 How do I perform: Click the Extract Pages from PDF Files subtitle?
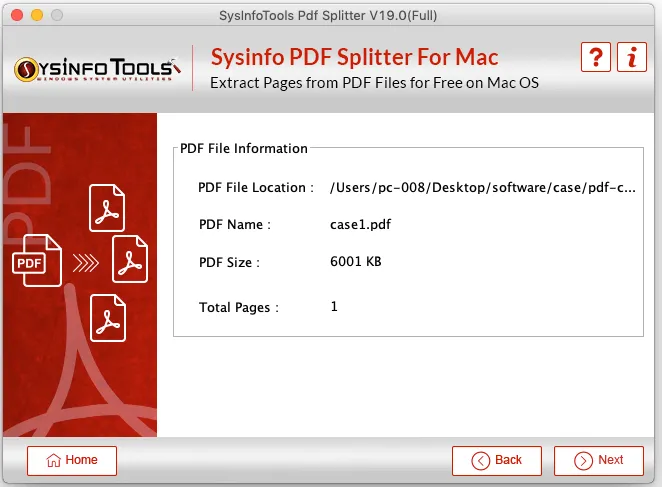pos(374,83)
